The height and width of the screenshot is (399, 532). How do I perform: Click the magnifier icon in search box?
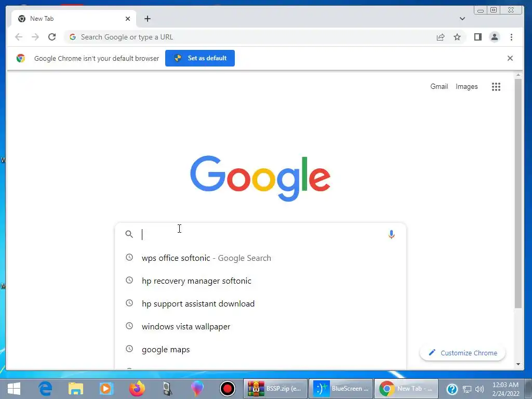tap(129, 234)
